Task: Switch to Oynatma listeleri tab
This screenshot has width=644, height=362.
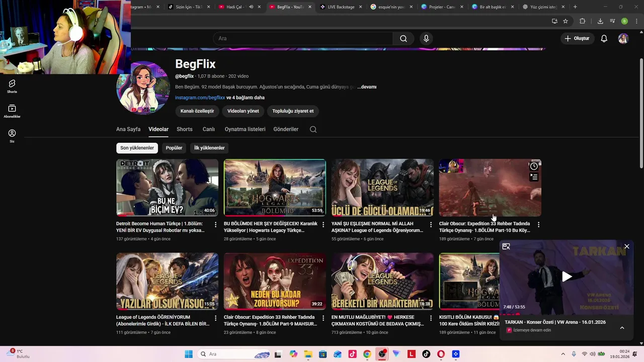Action: [245, 129]
